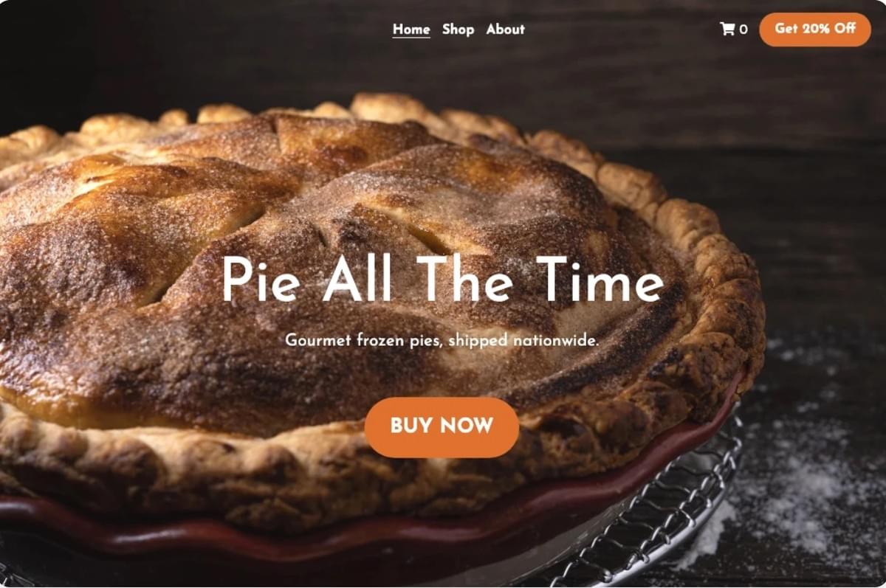This screenshot has width=886, height=588.
Task: Click the word Time in the headline
Action: click(x=599, y=280)
